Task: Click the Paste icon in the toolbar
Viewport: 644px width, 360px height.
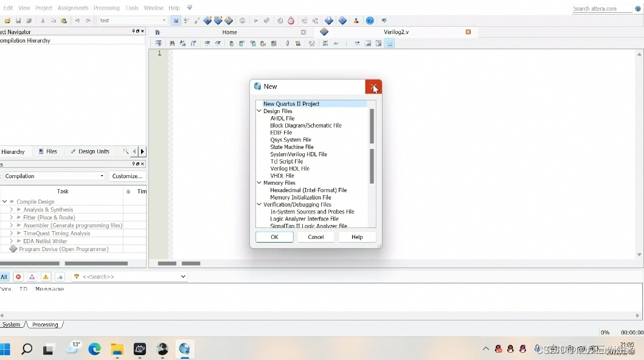Action: point(64,21)
